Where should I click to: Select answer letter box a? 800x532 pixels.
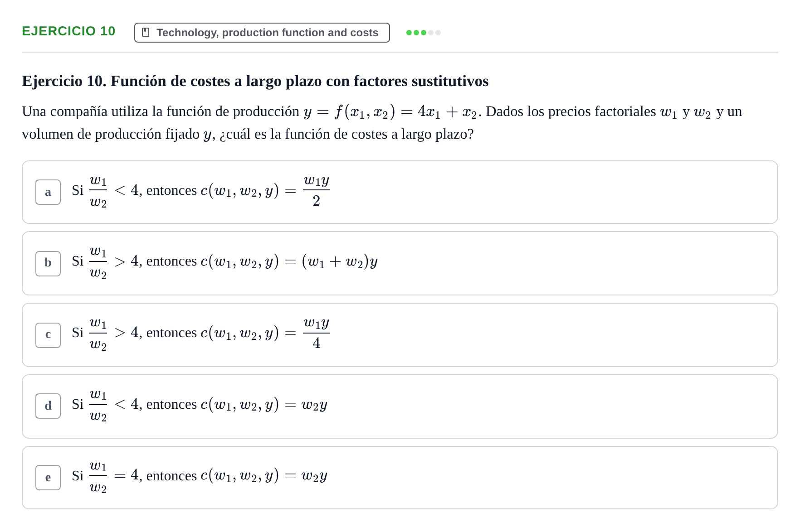coord(48,192)
